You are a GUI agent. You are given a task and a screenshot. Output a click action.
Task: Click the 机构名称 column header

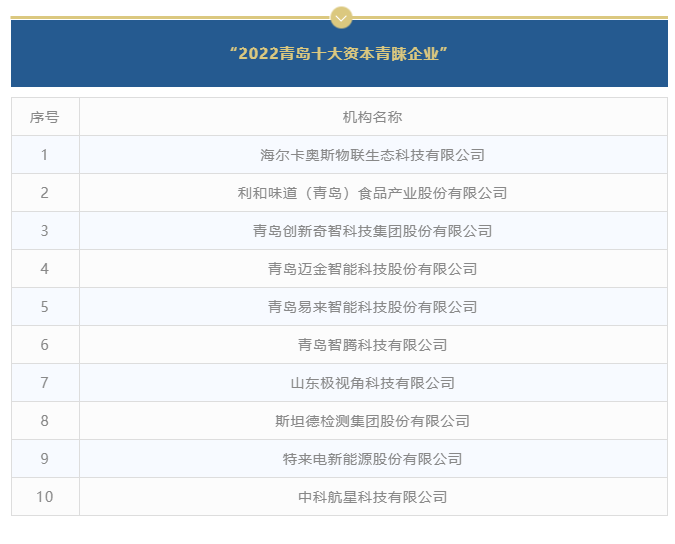[x=373, y=117]
